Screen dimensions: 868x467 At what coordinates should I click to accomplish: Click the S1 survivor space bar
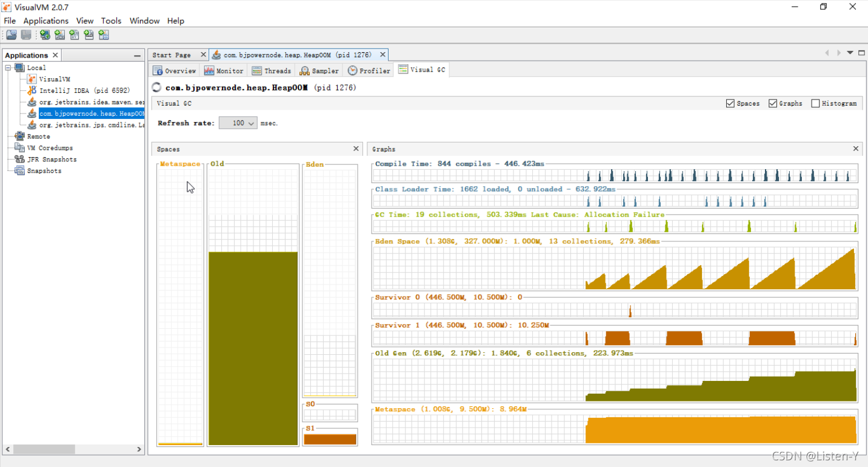(330, 439)
